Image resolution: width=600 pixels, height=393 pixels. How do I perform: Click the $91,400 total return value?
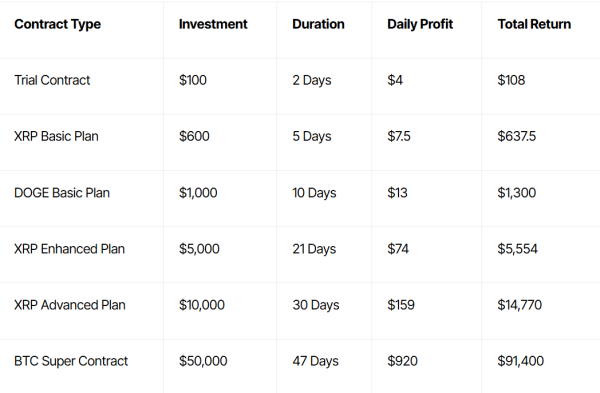520,361
